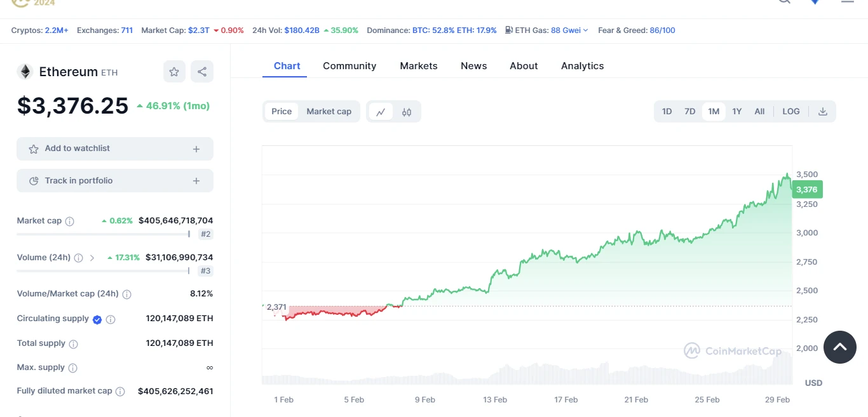Image resolution: width=868 pixels, height=417 pixels.
Task: Open info tooltip for Max. supply
Action: pos(72,368)
